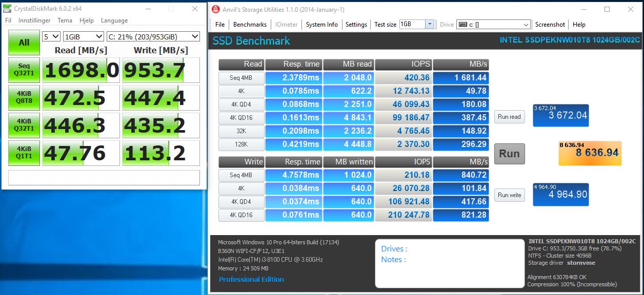644x295 pixels.
Task: Start the 4KiB Q8T8 test
Action: click(x=24, y=98)
